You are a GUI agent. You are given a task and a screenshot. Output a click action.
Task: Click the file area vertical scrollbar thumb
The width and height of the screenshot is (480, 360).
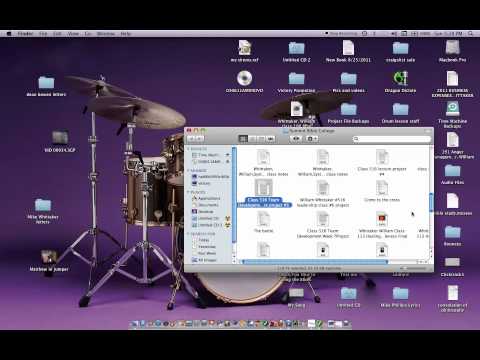[x=431, y=202]
